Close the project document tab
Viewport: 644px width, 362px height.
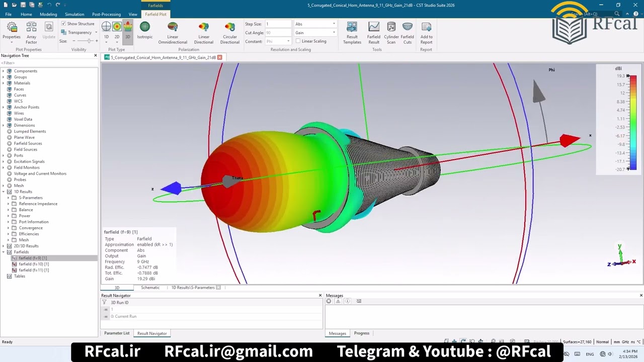click(219, 57)
